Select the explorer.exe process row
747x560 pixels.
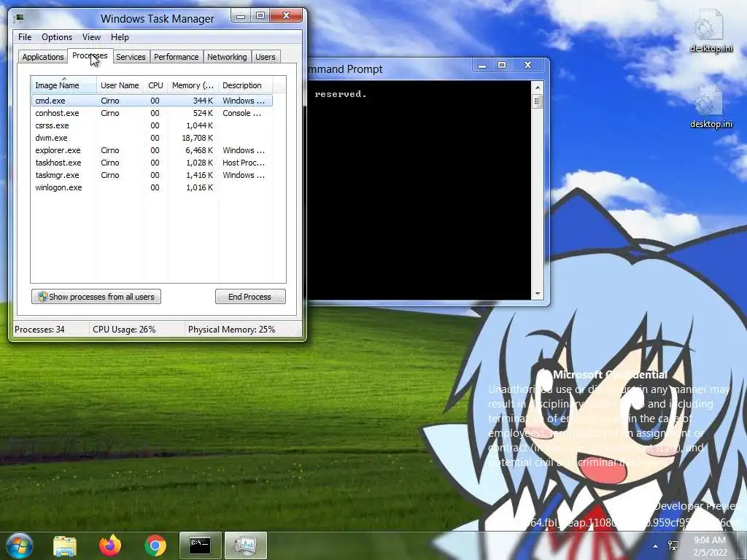[x=152, y=150]
